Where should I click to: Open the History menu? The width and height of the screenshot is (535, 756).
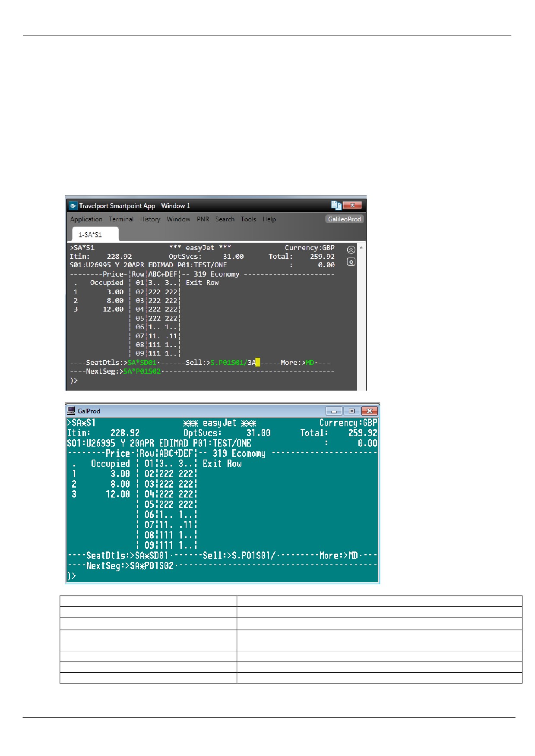click(x=150, y=219)
